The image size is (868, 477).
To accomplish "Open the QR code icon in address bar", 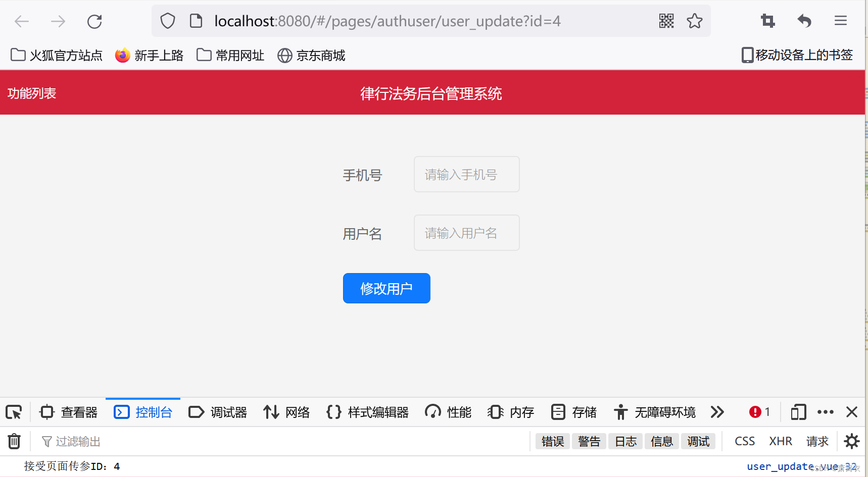I will 666,21.
